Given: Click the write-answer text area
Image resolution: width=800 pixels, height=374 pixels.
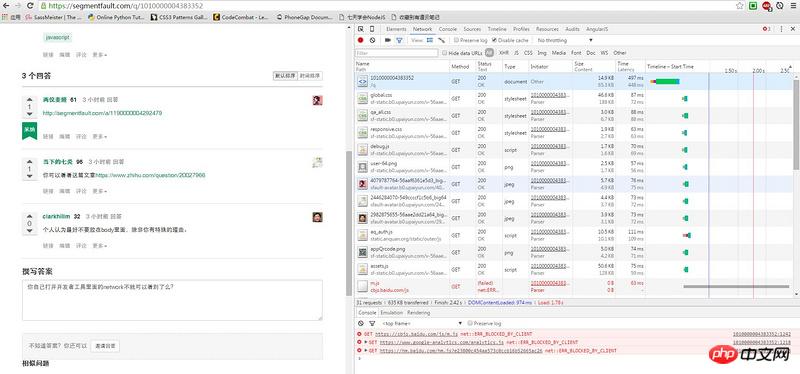Looking at the screenshot, I should pyautogui.click(x=172, y=300).
